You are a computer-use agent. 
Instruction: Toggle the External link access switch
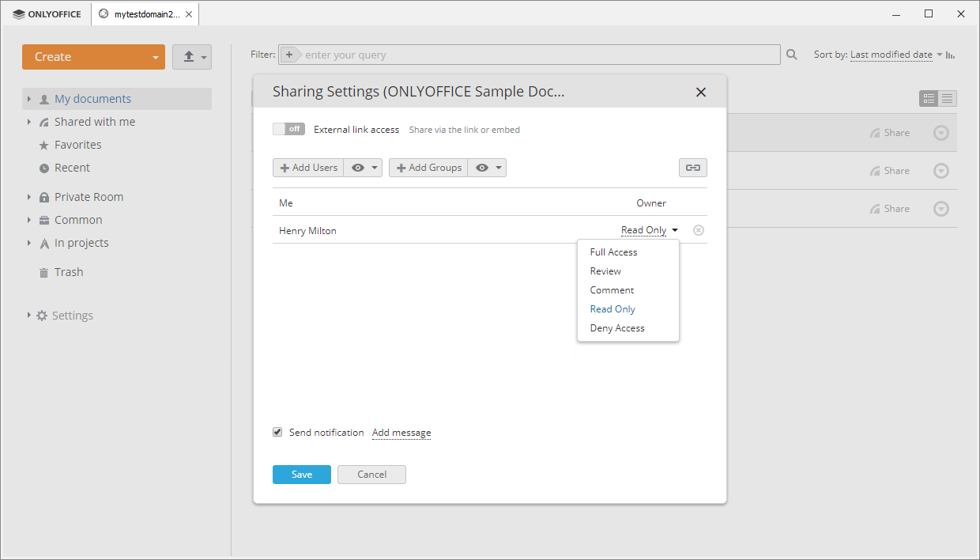click(288, 129)
